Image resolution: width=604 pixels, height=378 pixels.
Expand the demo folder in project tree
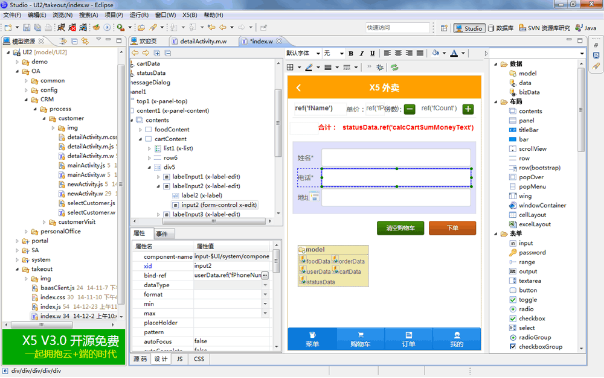(17, 62)
